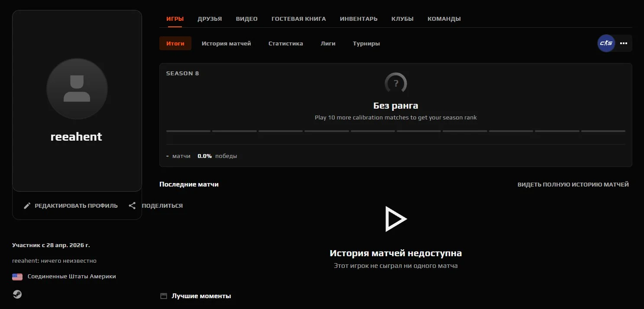The height and width of the screenshot is (309, 644).
Task: Click the default profile avatar
Action: tap(77, 89)
